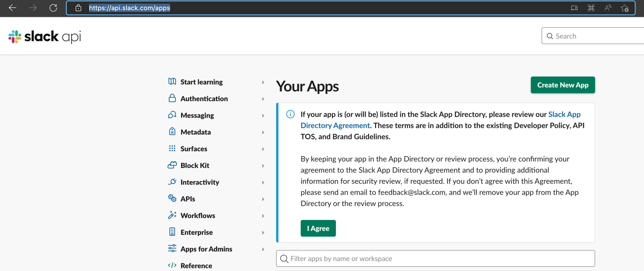Click the Create New App button
The width and height of the screenshot is (644, 271).
563,85
